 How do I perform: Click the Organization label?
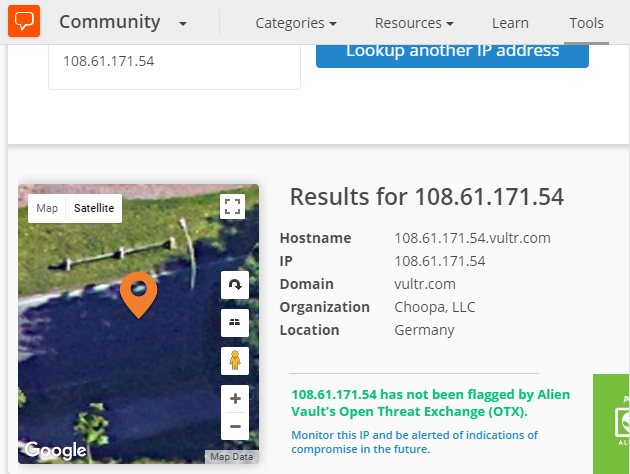325,307
